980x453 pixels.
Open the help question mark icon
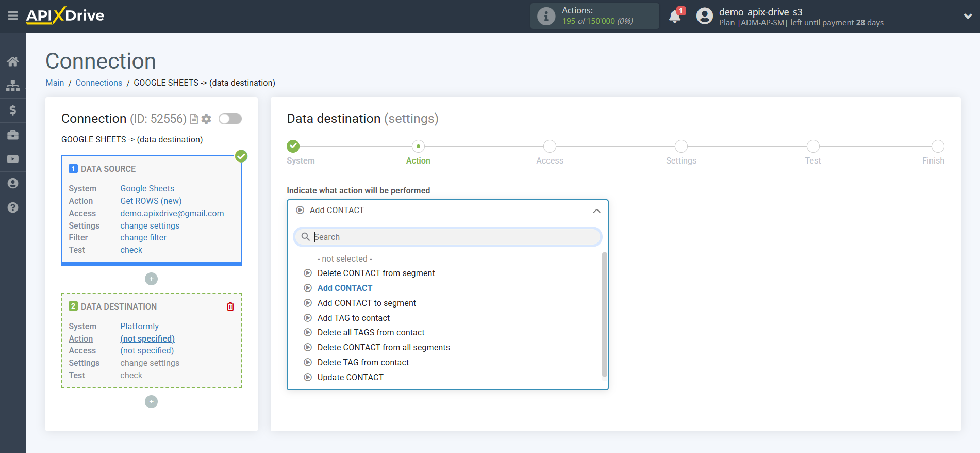pyautogui.click(x=13, y=207)
